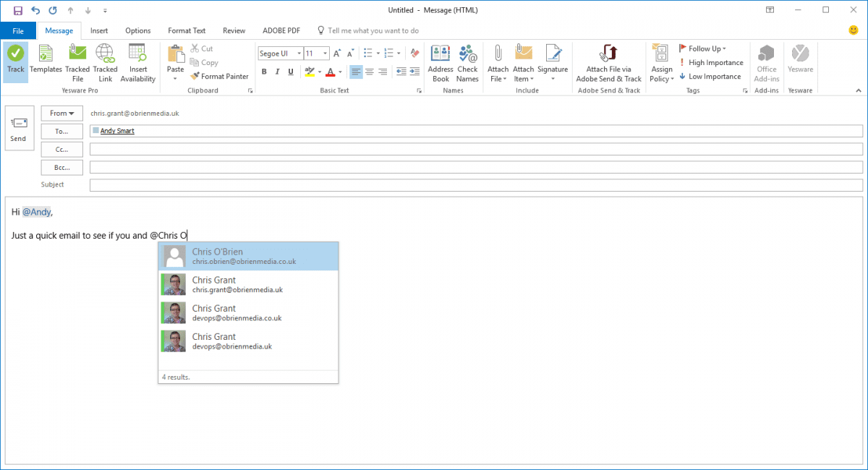Open the font color picker
This screenshot has width=868, height=470.
pyautogui.click(x=339, y=72)
